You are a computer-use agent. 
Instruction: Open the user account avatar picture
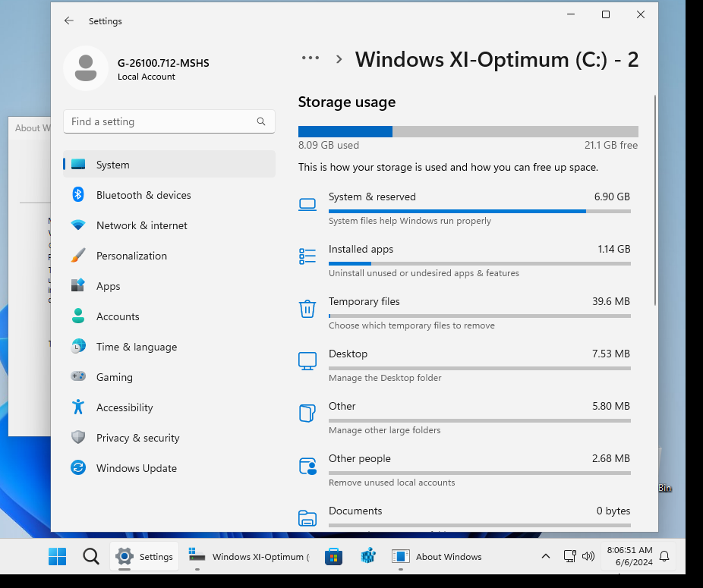(x=86, y=68)
